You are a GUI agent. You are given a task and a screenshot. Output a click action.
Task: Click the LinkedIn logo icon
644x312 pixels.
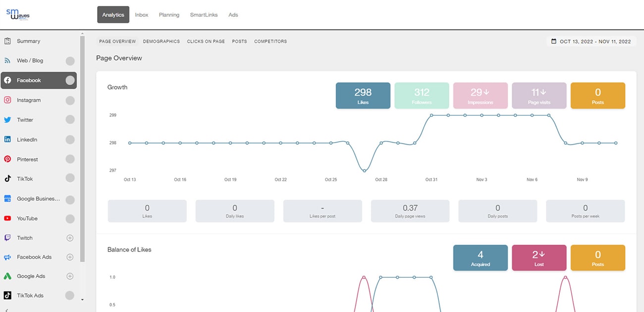tap(7, 140)
